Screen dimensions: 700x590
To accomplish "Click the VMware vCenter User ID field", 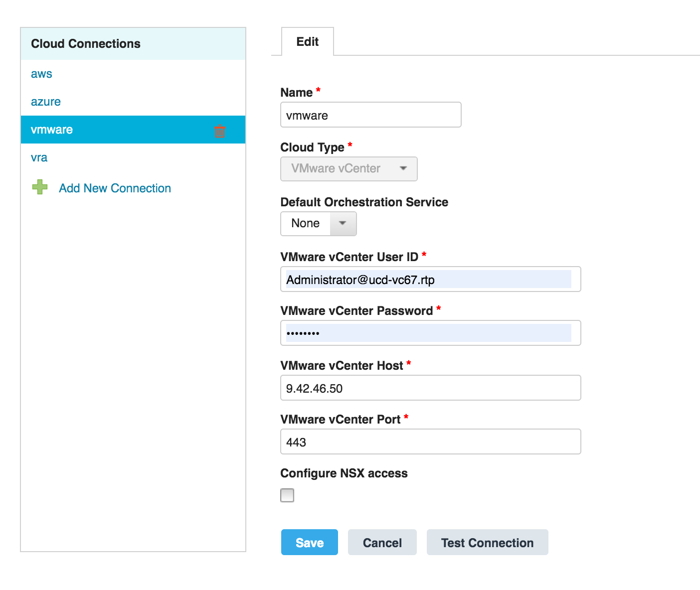I will pos(431,279).
